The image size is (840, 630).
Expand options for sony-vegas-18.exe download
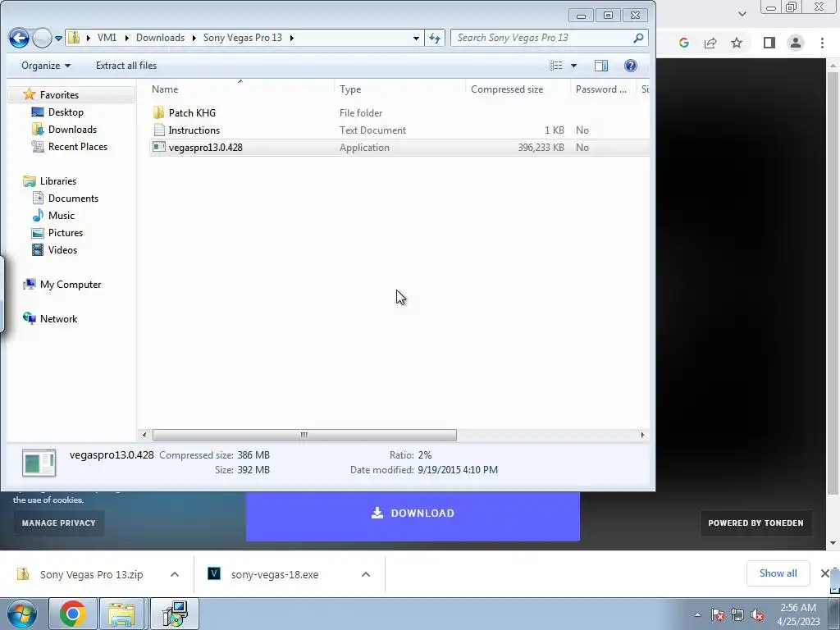366,574
